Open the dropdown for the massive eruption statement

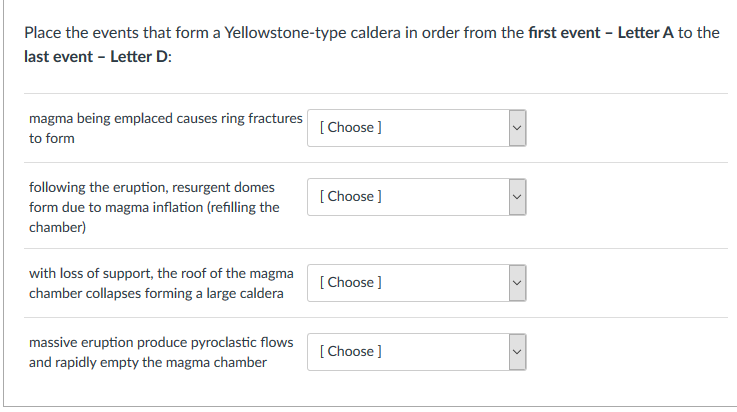[x=416, y=351]
